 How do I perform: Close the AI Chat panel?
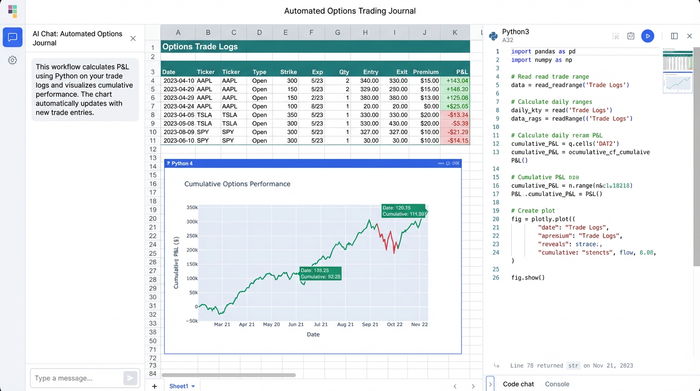[x=133, y=38]
